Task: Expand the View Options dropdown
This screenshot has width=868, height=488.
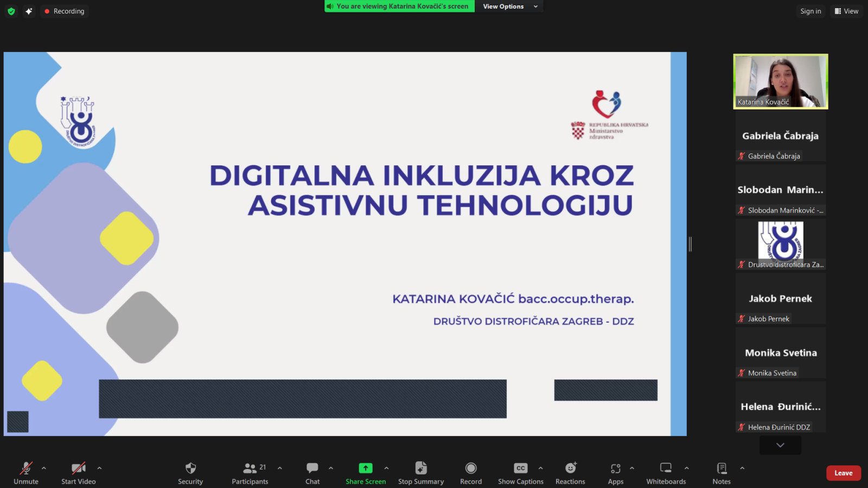Action: (x=509, y=7)
